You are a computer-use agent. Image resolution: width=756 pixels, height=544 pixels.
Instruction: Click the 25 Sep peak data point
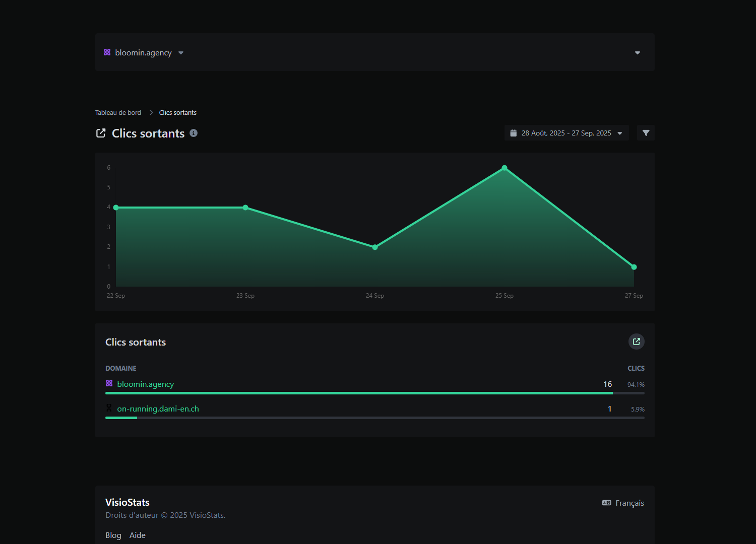[504, 168]
